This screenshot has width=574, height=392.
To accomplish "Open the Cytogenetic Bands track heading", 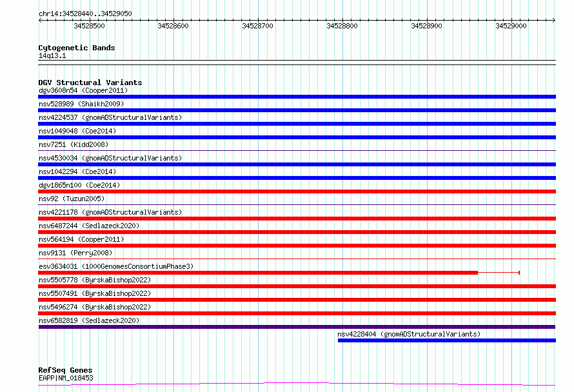I will (77, 48).
